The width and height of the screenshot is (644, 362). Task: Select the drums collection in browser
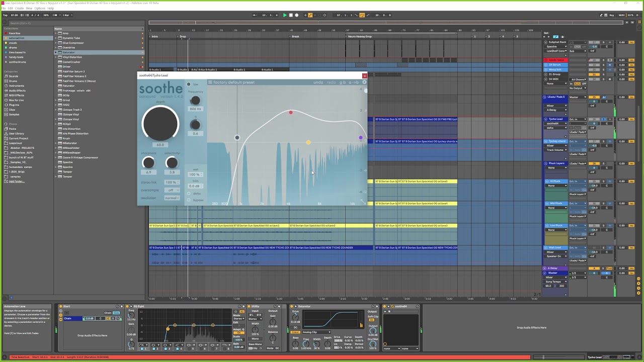tap(13, 48)
